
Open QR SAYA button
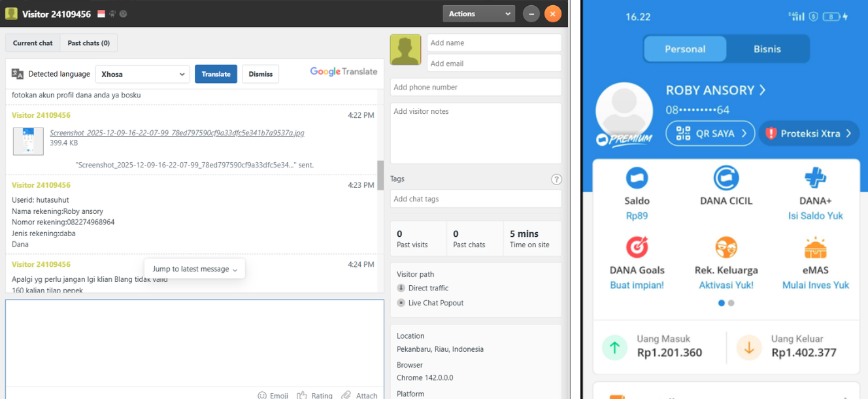click(x=710, y=133)
